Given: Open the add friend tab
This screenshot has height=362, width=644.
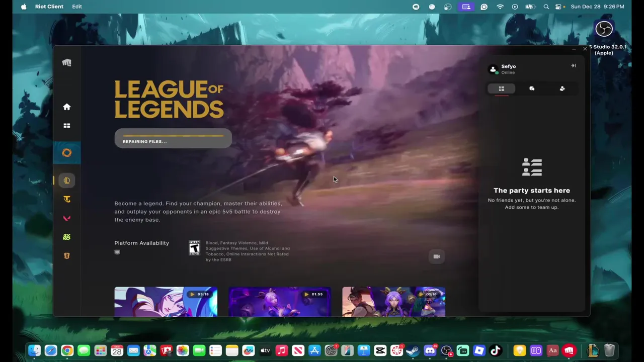Looking at the screenshot, I should (x=562, y=88).
